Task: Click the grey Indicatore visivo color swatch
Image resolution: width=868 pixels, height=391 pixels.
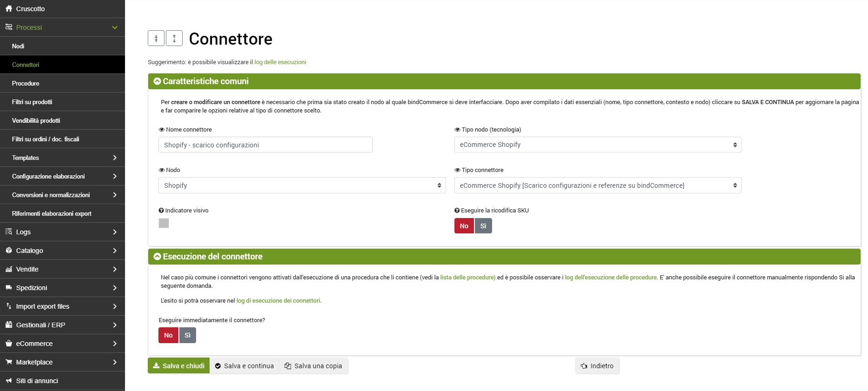Action: coord(164,223)
